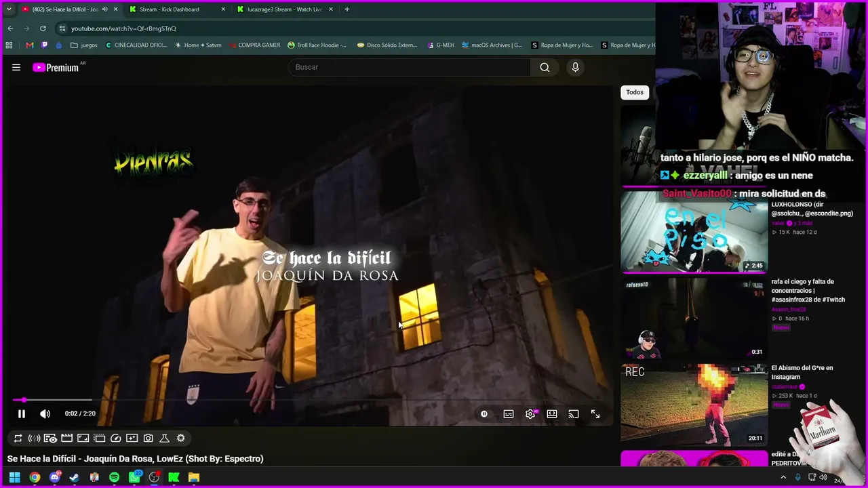Screen dimensions: 868x488
Task: Open the extension settings gear below the video
Action: pyautogui.click(x=180, y=438)
